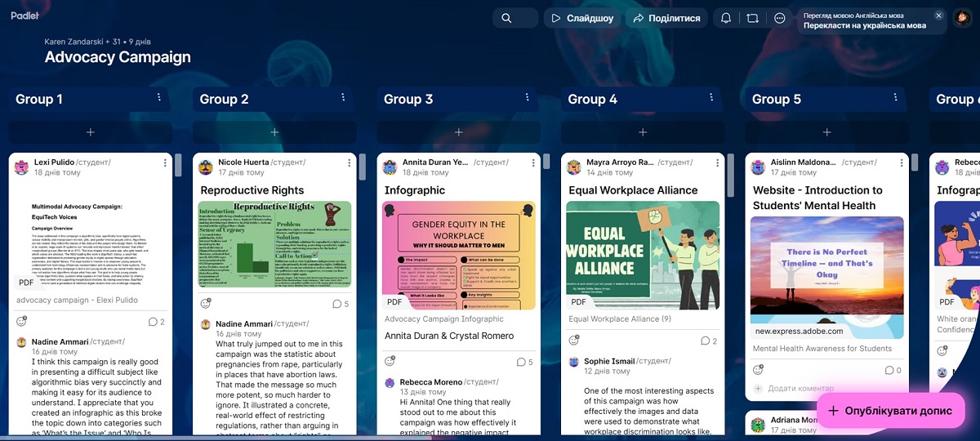Open Group 4 section options menu

(712, 98)
